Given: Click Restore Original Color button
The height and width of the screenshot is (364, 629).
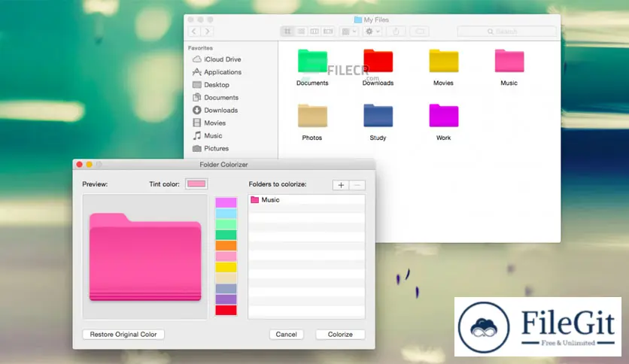Looking at the screenshot, I should click(x=123, y=335).
